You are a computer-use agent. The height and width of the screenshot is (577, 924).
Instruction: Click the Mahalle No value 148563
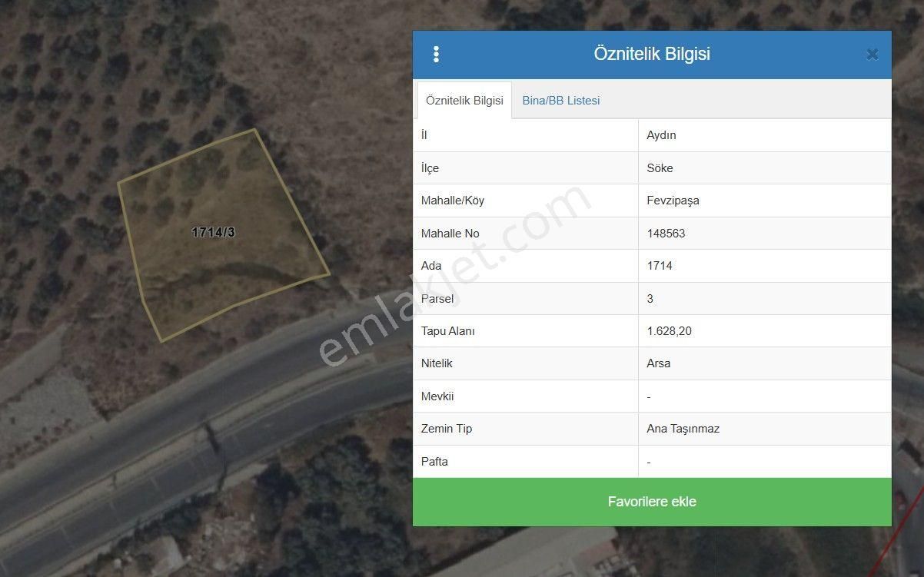tap(666, 234)
